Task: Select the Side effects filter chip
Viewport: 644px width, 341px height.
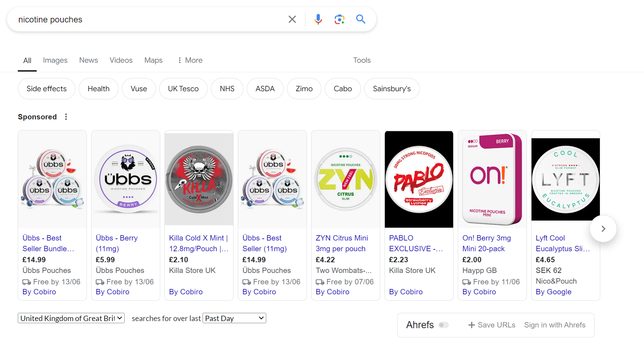Action: pyautogui.click(x=47, y=89)
